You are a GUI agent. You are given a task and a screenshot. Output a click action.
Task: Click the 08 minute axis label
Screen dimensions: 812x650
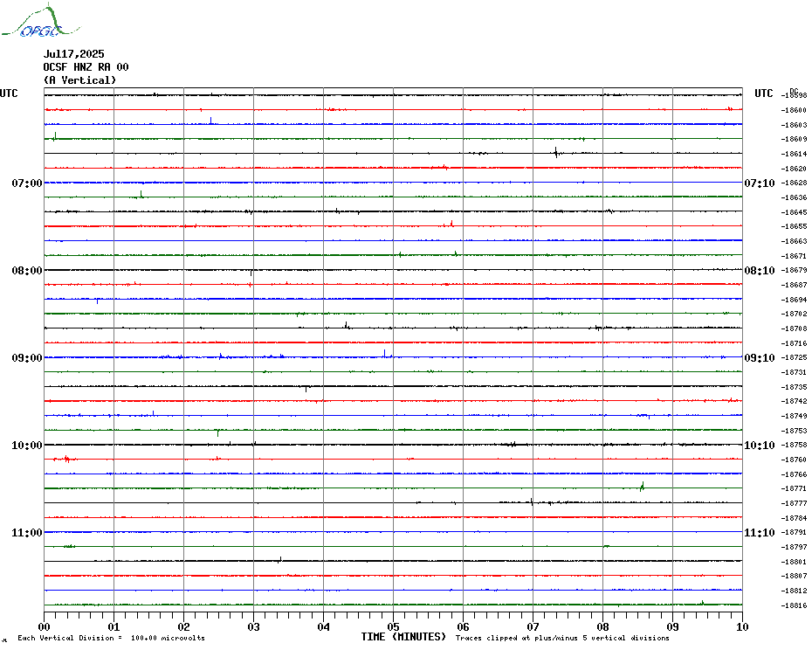[602, 626]
